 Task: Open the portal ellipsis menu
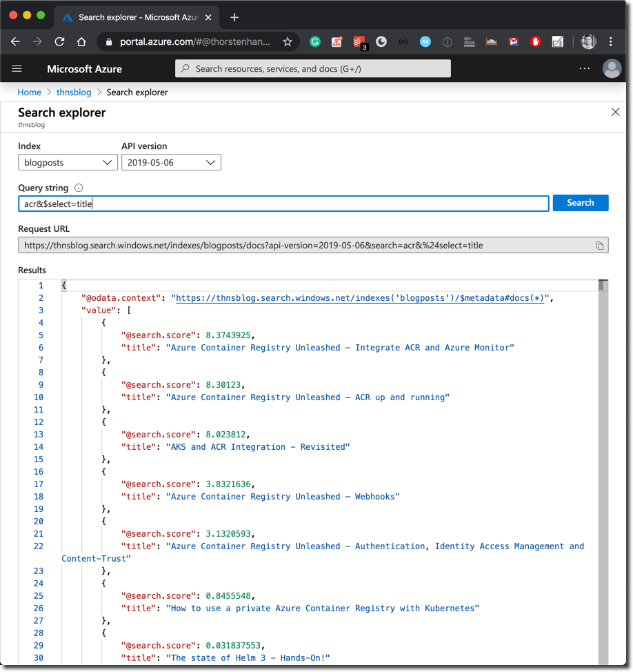pyautogui.click(x=585, y=68)
